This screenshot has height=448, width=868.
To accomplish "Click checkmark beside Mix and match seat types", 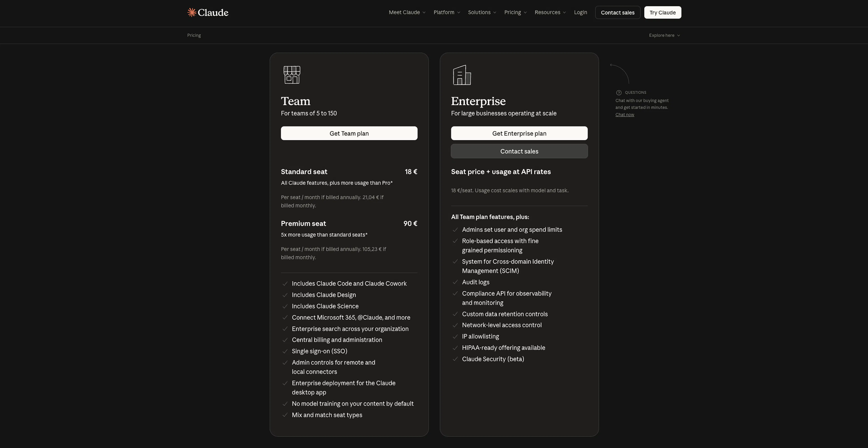I will pos(285,415).
